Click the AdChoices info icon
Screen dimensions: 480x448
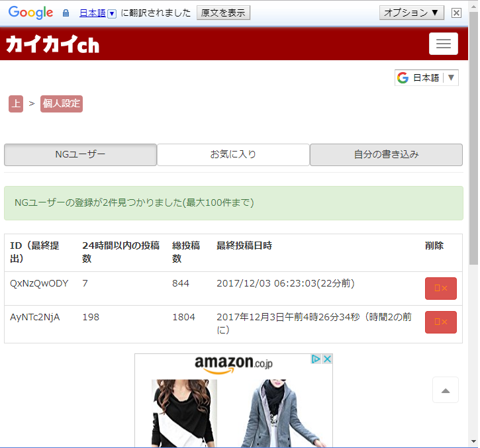coord(316,359)
